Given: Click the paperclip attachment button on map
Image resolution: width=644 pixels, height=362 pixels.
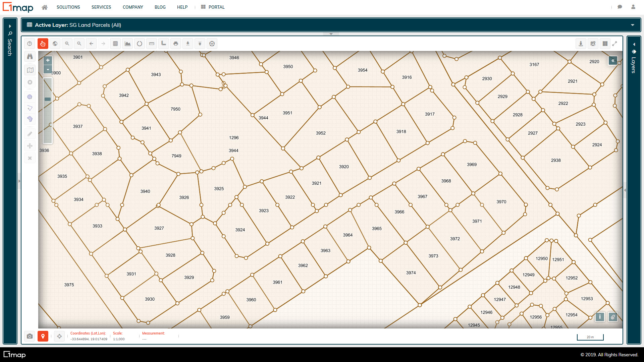Looking at the screenshot, I should pyautogui.click(x=613, y=317).
